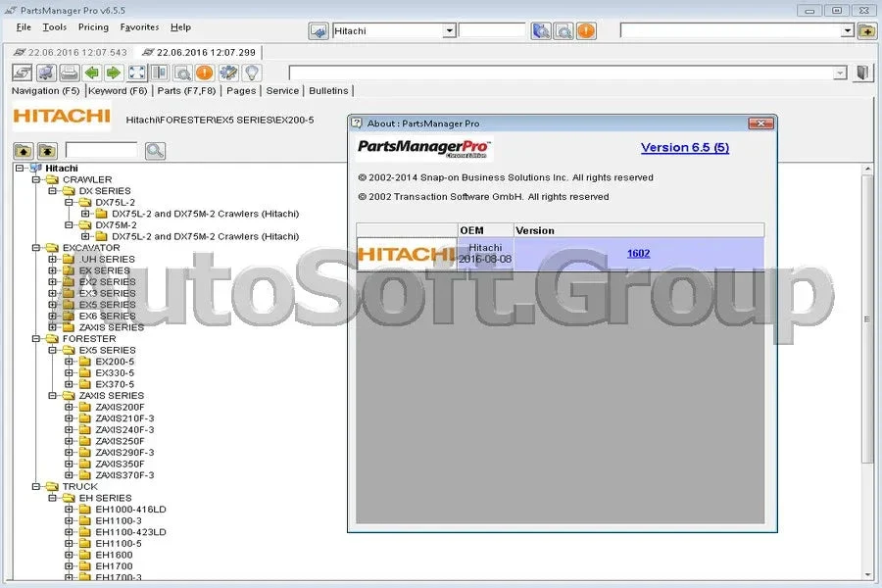
Task: Click the binoculars search icon in the top bar
Action: tap(541, 31)
